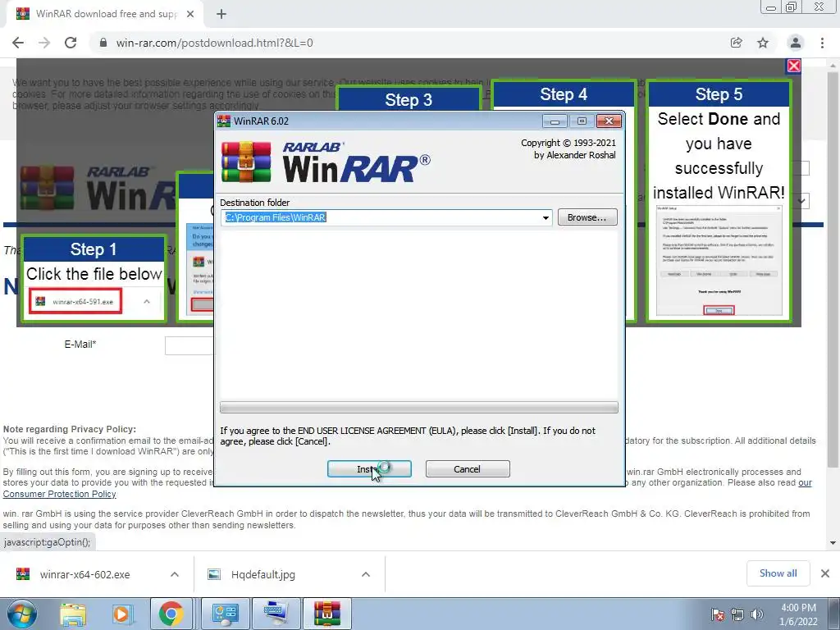Switch to Chrome in the taskbar

click(171, 614)
